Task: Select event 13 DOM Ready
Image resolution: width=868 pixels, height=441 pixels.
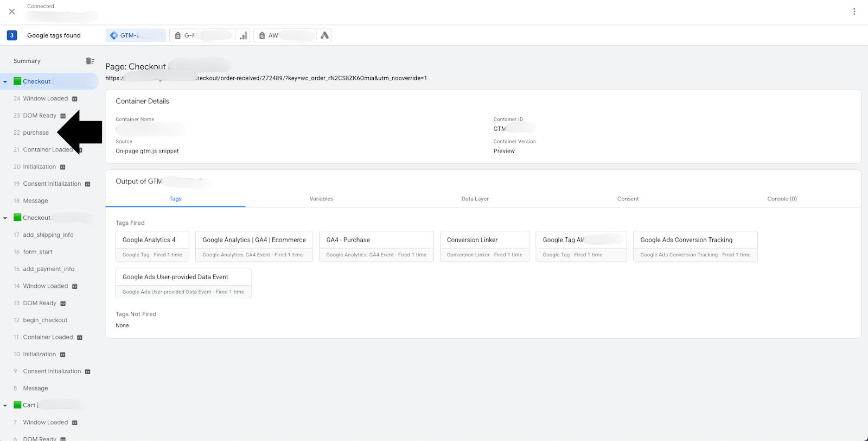Action: coord(40,303)
